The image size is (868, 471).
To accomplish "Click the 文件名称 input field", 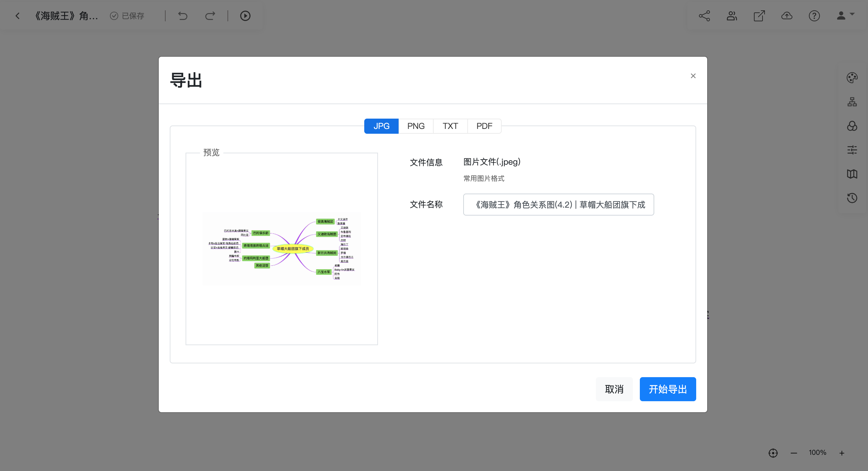I will click(x=558, y=205).
